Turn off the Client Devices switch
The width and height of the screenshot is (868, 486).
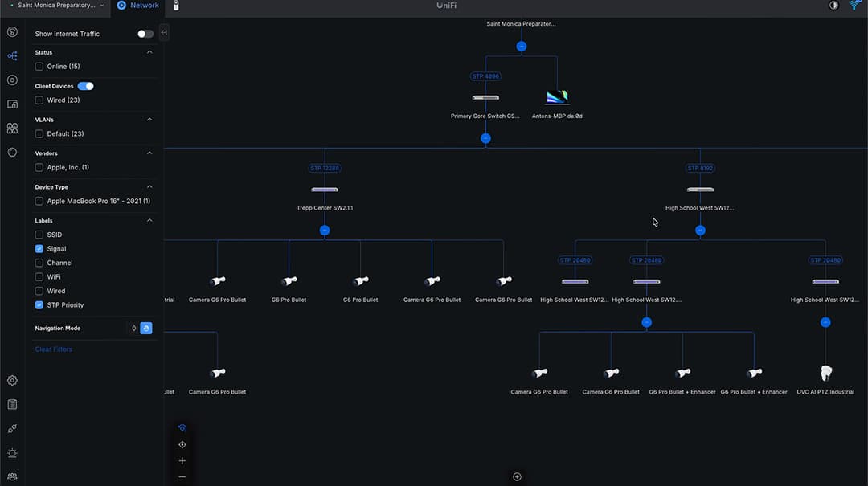(86, 86)
